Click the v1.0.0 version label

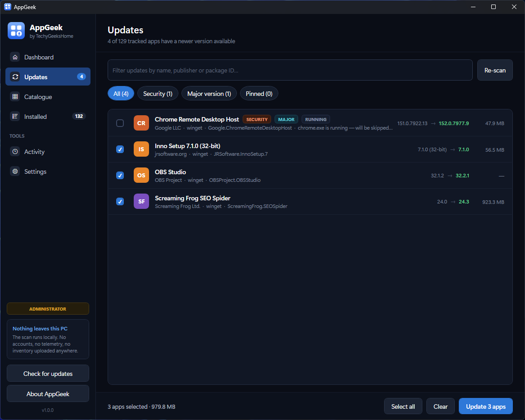pyautogui.click(x=48, y=410)
